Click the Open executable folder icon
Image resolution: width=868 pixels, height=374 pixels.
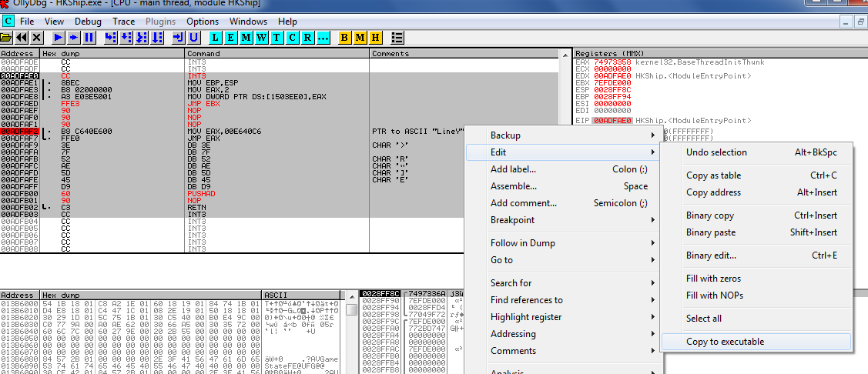click(8, 37)
